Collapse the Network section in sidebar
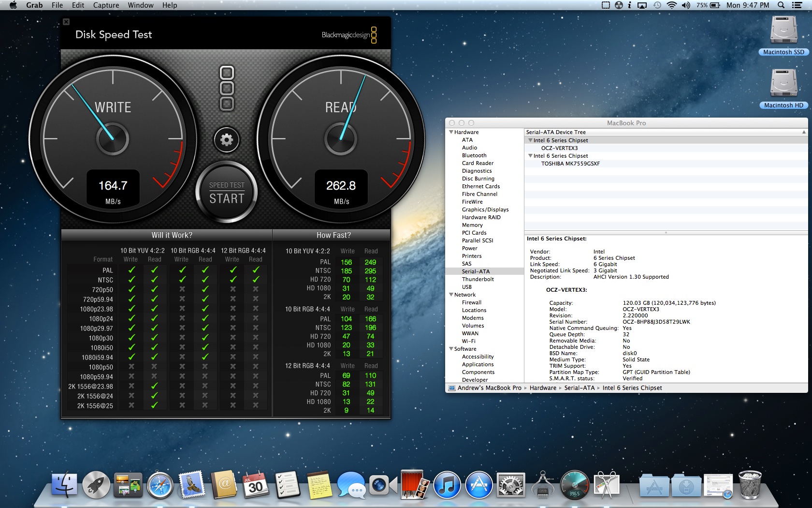Screen dimensions: 812x508 (451, 295)
